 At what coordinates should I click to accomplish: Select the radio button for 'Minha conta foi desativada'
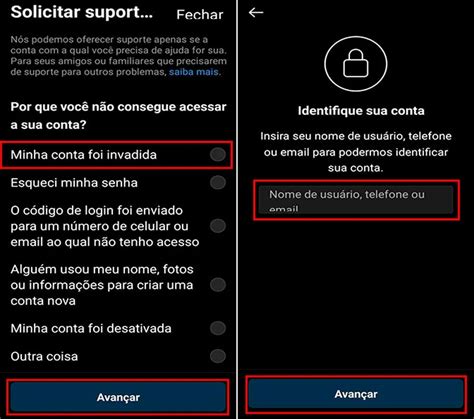(x=218, y=328)
